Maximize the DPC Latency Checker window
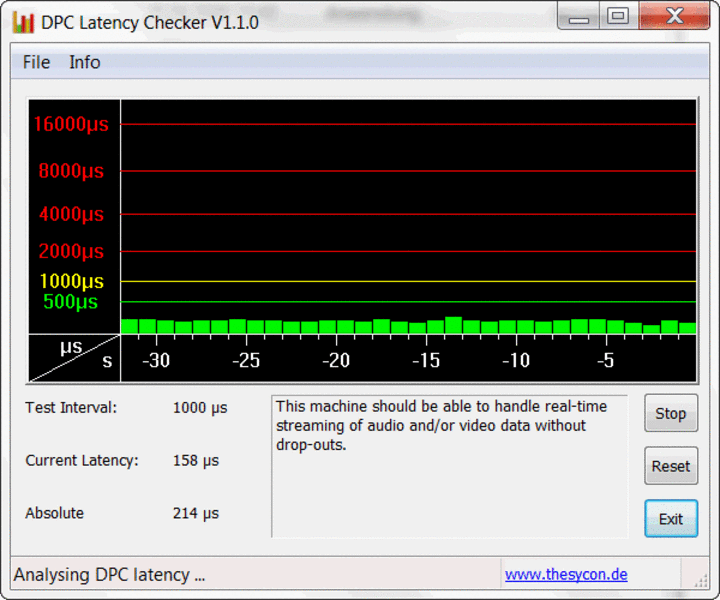Screen dimensions: 720x600 click(x=618, y=17)
